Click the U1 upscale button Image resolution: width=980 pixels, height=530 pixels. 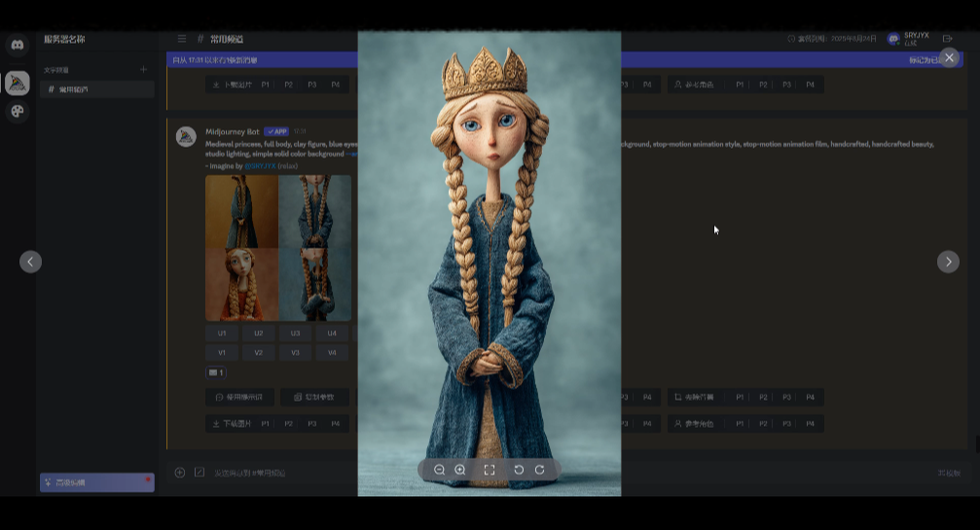tap(222, 333)
